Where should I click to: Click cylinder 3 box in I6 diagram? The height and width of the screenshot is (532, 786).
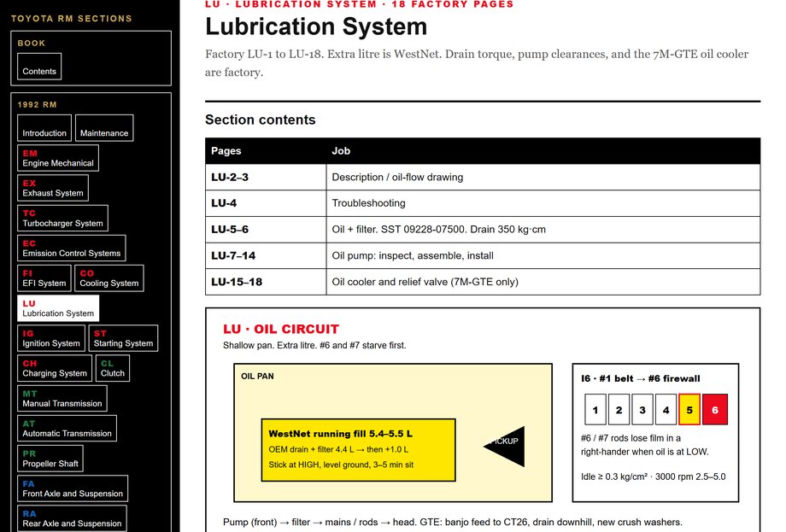pos(642,410)
